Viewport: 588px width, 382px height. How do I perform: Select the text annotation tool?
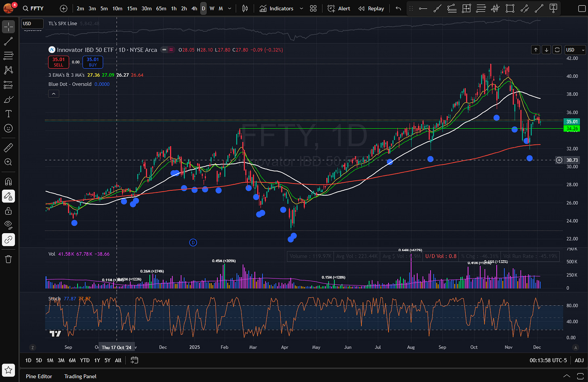pos(8,114)
